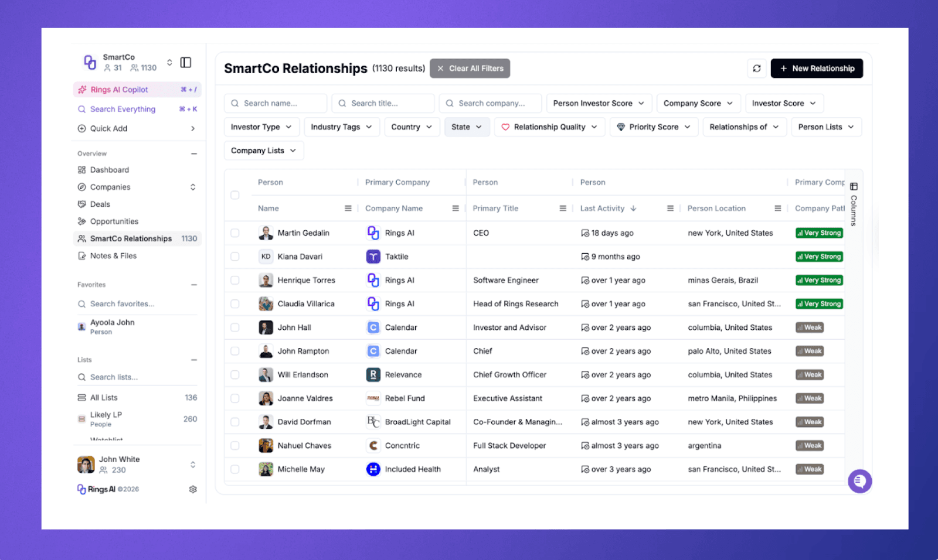
Task: Open the Investor Type filter dropdown
Action: [261, 127]
